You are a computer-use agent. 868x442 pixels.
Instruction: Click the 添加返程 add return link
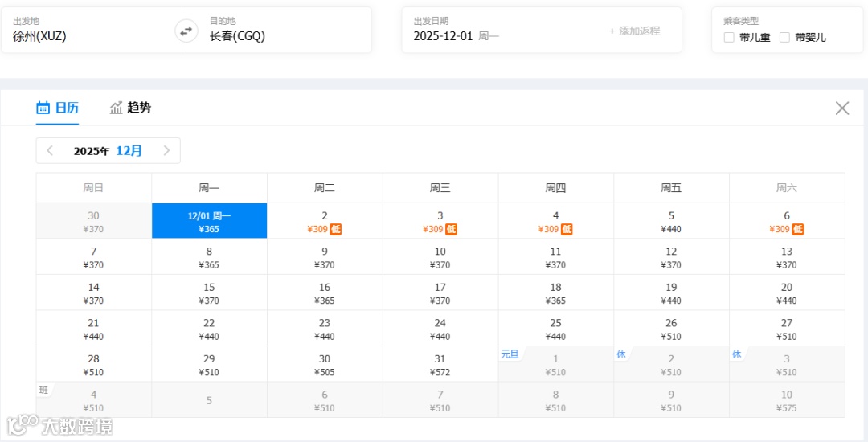click(x=634, y=31)
